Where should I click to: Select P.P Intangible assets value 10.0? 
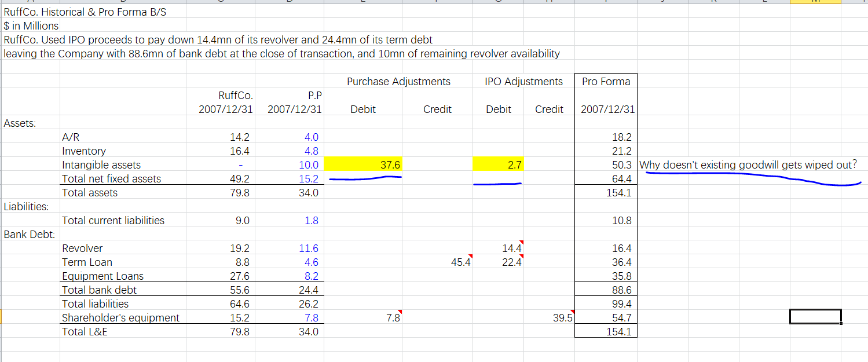click(x=309, y=164)
